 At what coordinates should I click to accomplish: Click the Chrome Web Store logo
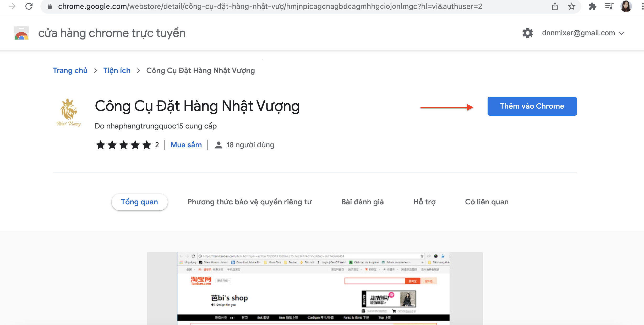[x=21, y=33]
